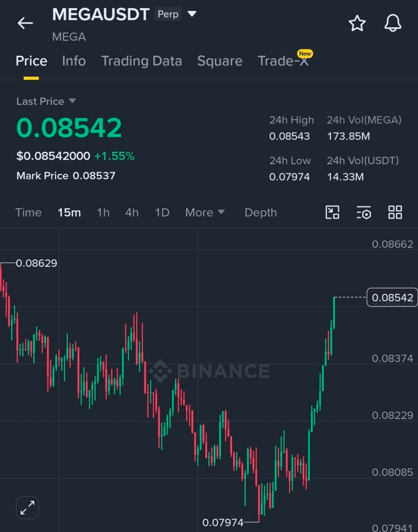
Task: Click the +1.55% change value
Action: pyautogui.click(x=114, y=156)
